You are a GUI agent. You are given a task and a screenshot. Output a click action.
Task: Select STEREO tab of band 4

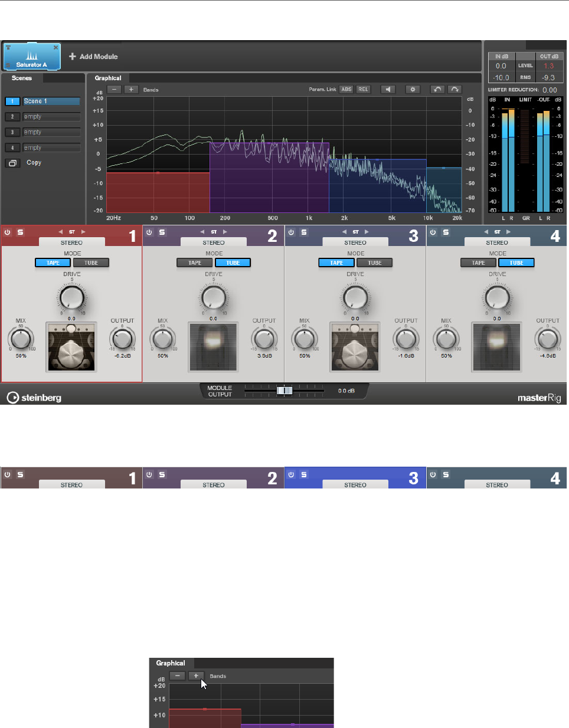click(x=497, y=242)
